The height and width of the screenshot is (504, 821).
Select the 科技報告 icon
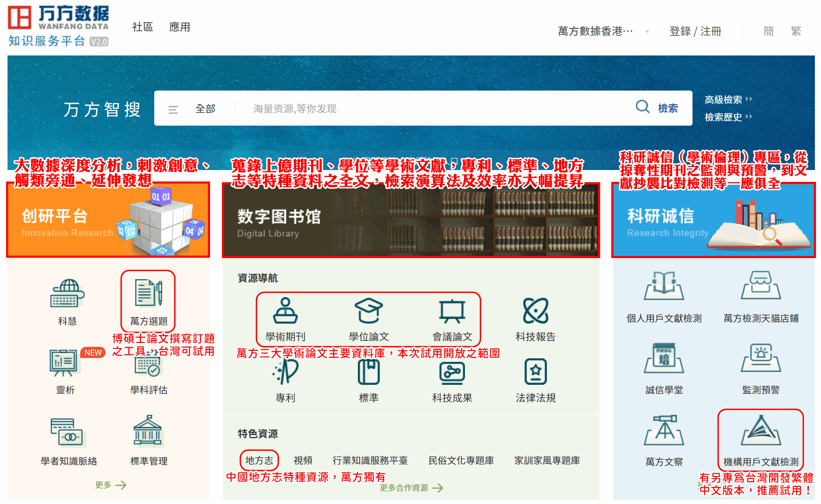[x=536, y=311]
